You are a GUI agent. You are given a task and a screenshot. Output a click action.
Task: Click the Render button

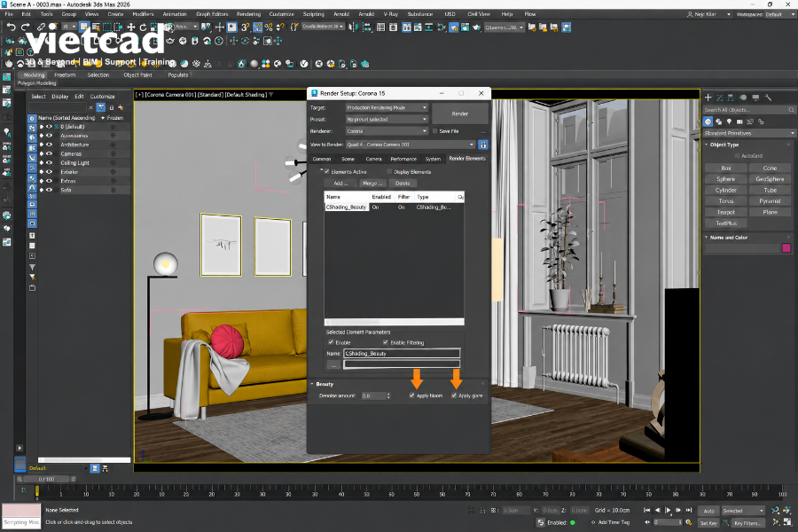460,113
